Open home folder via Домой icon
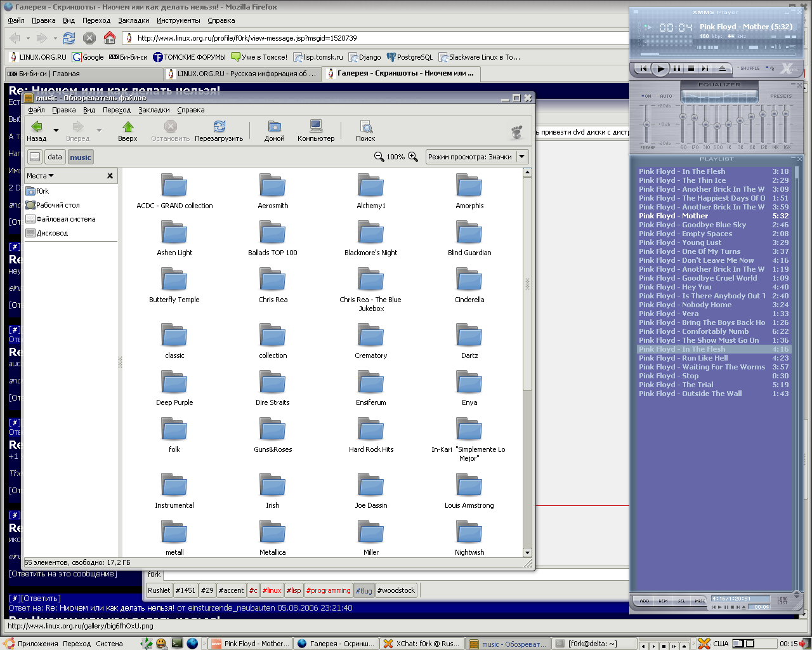Image resolution: width=812 pixels, height=650 pixels. (x=275, y=131)
